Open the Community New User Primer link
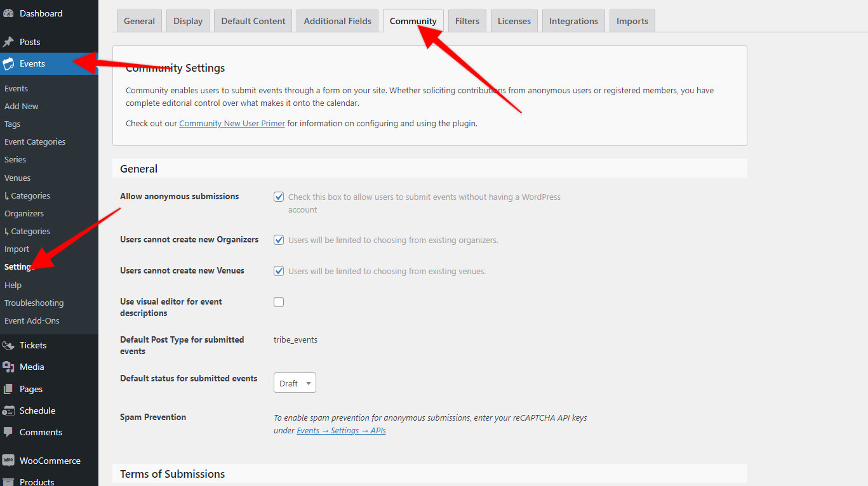Viewport: 868px width, 486px height. click(x=232, y=123)
